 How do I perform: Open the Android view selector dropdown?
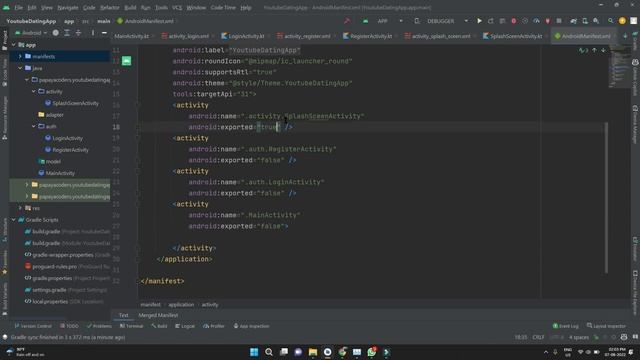[x=31, y=33]
